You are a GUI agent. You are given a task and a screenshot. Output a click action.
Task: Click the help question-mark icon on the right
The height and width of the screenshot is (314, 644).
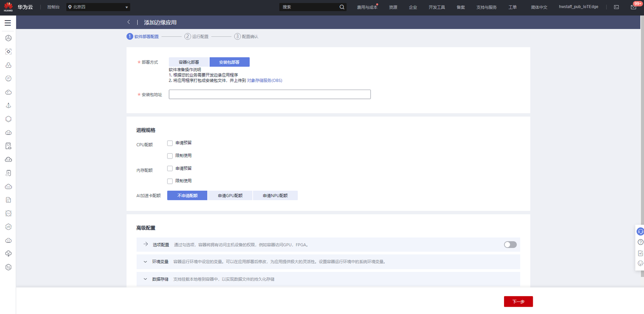[x=640, y=242]
